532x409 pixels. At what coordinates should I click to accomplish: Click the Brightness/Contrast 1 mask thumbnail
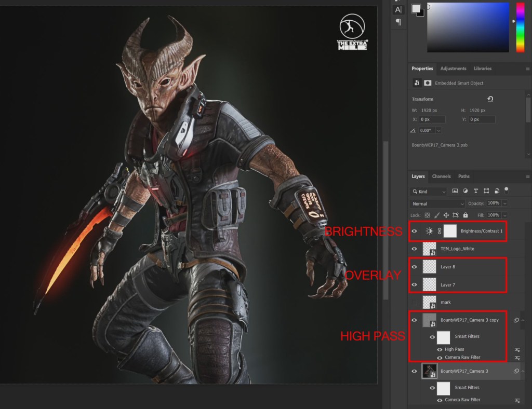pos(450,231)
